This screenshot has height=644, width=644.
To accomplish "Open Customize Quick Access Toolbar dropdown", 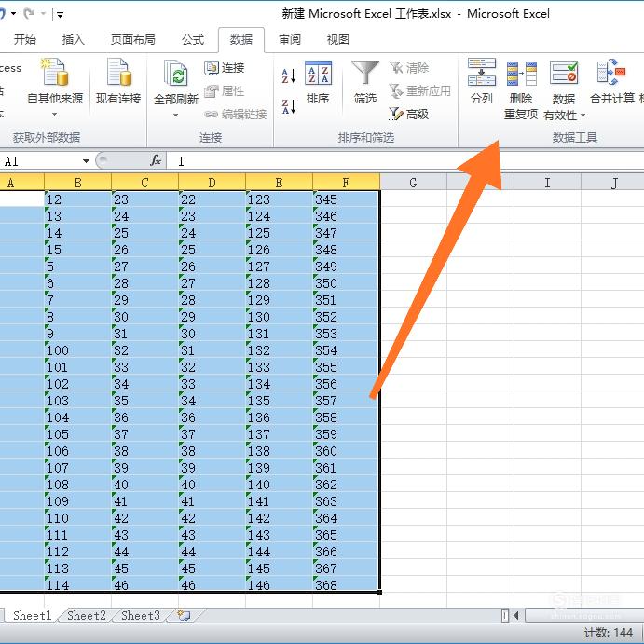I will pos(61,15).
